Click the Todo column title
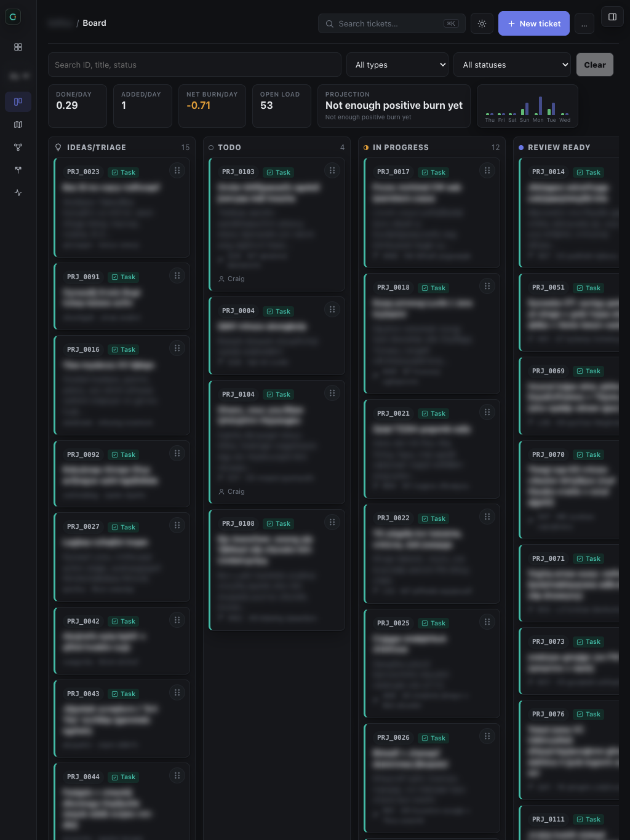 229,148
